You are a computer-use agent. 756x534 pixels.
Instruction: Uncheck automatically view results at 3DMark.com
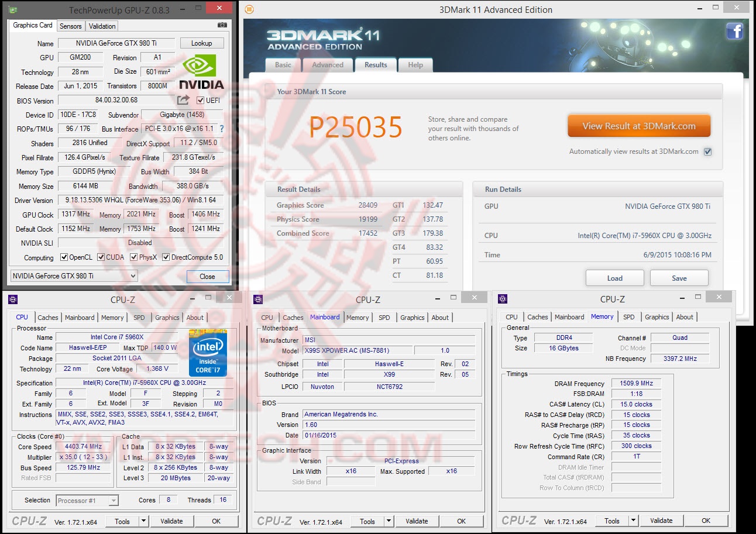(707, 151)
